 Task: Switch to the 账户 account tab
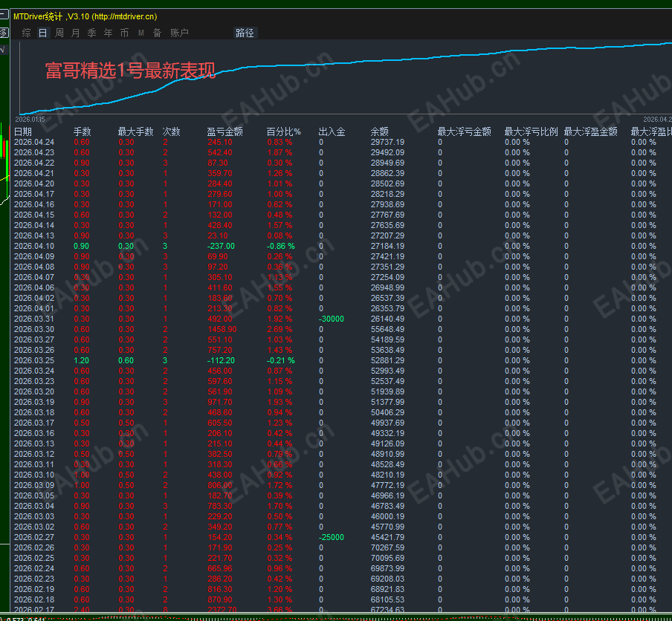click(x=179, y=33)
